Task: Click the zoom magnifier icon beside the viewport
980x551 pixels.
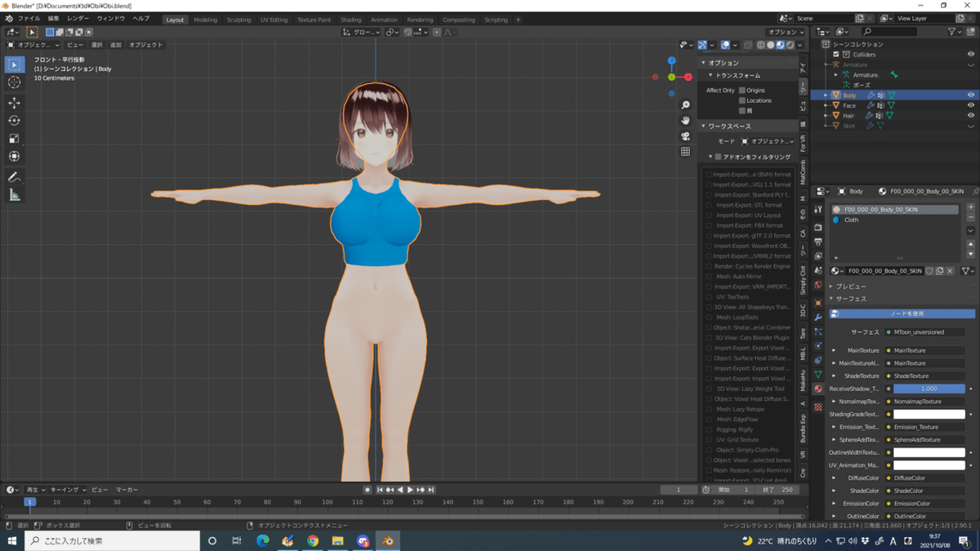Action: point(685,104)
